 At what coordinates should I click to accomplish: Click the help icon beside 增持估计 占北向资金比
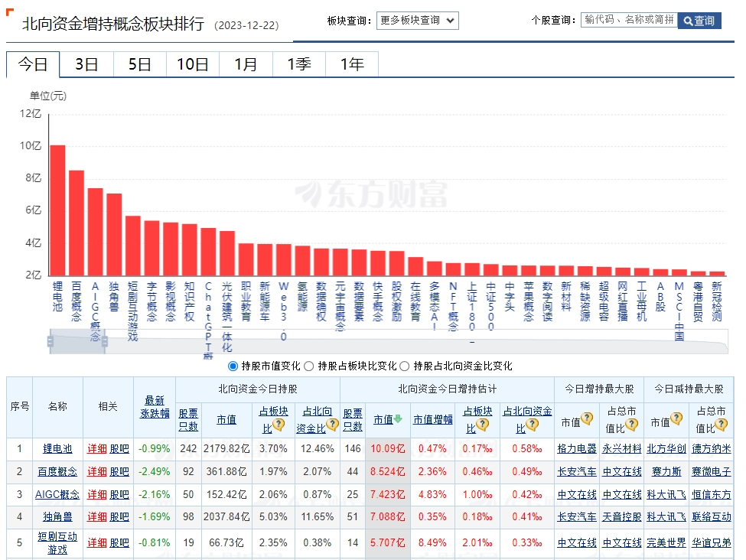point(532,425)
